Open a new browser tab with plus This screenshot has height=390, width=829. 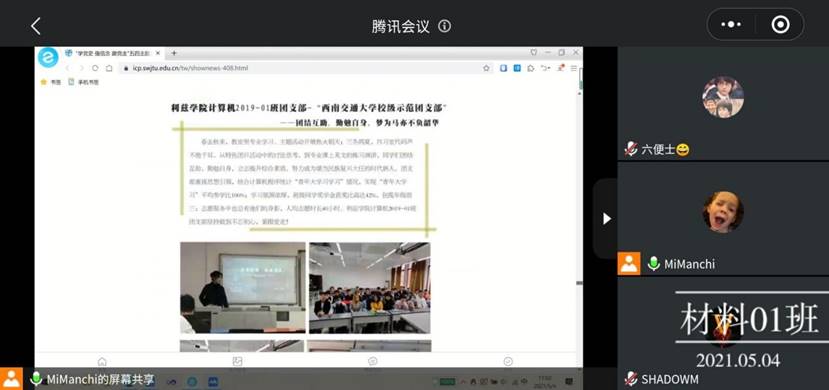pos(174,53)
